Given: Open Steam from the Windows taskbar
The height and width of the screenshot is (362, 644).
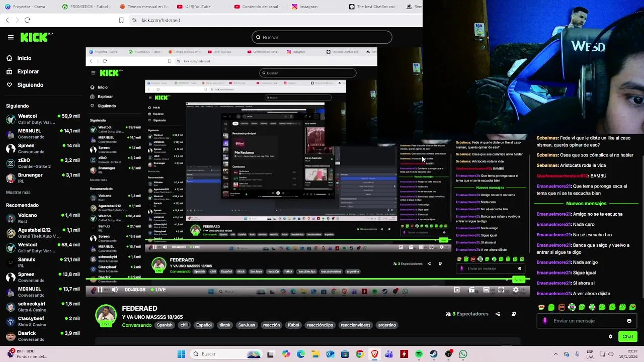Looking at the screenshot, I should [434, 354].
